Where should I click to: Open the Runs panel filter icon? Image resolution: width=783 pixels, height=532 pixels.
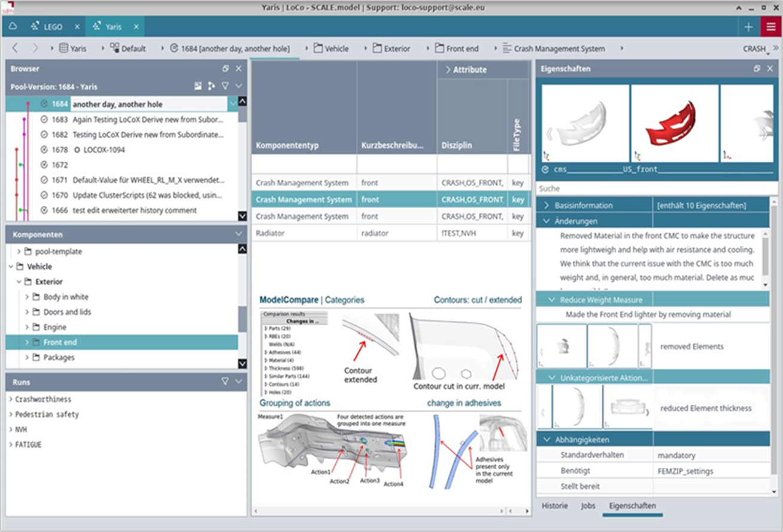point(225,381)
